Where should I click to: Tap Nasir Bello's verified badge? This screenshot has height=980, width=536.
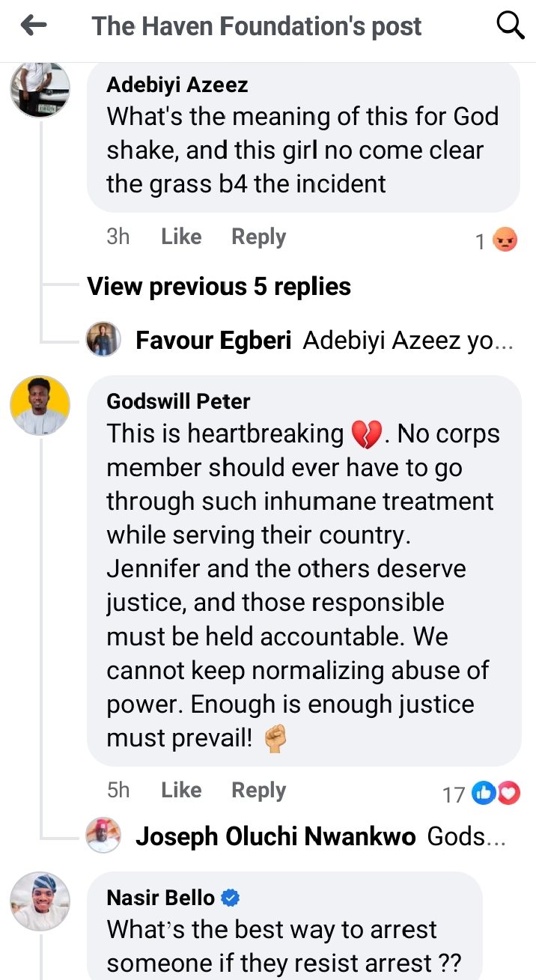point(231,897)
